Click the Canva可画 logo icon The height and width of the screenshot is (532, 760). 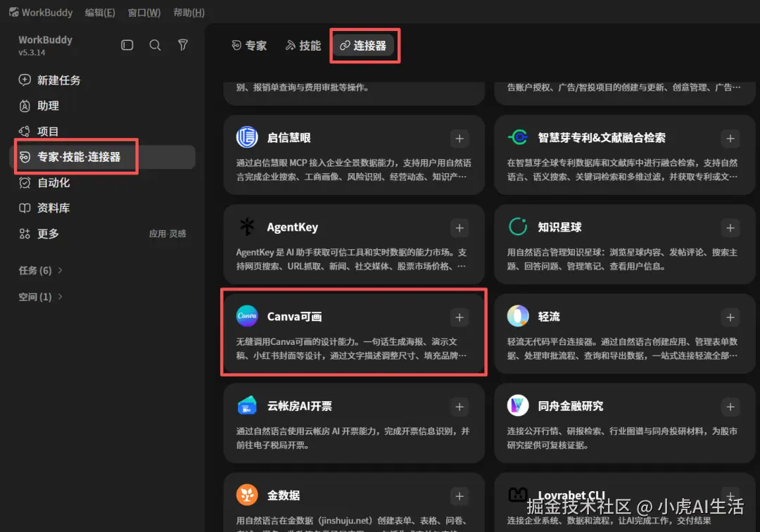[x=247, y=316]
